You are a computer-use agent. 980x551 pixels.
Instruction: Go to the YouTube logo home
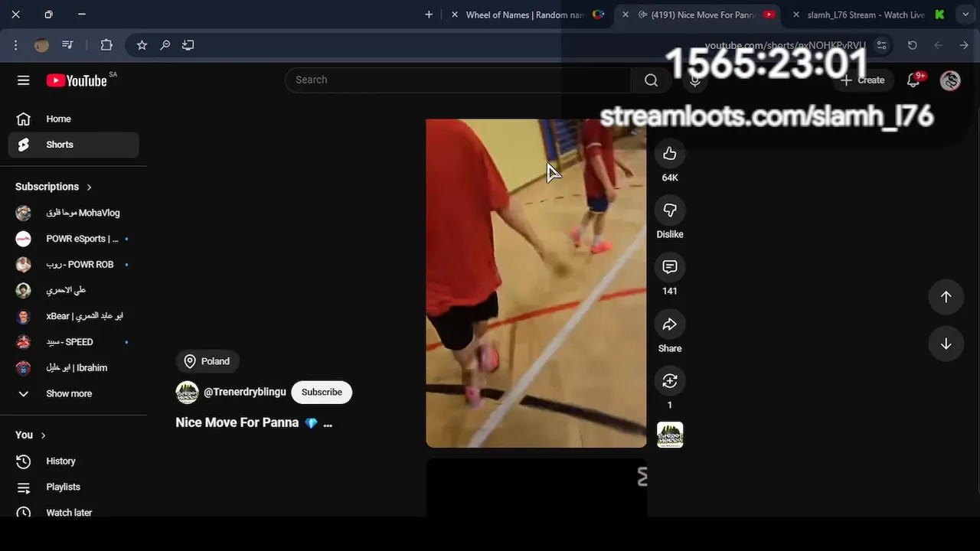click(x=77, y=80)
